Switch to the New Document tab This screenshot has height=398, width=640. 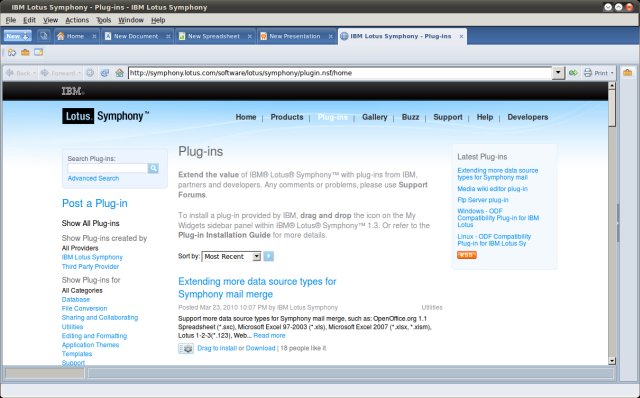pos(135,36)
